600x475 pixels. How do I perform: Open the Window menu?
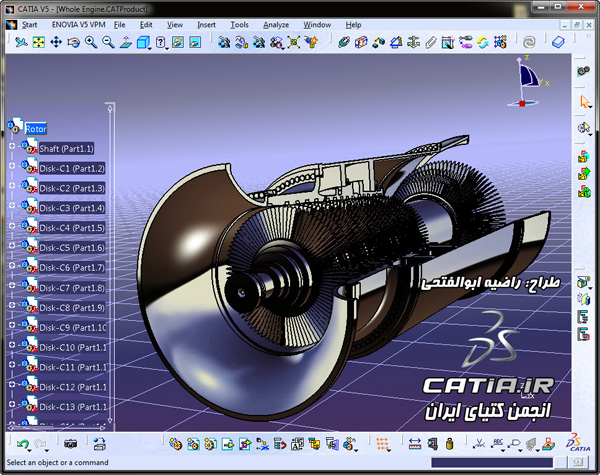click(317, 25)
